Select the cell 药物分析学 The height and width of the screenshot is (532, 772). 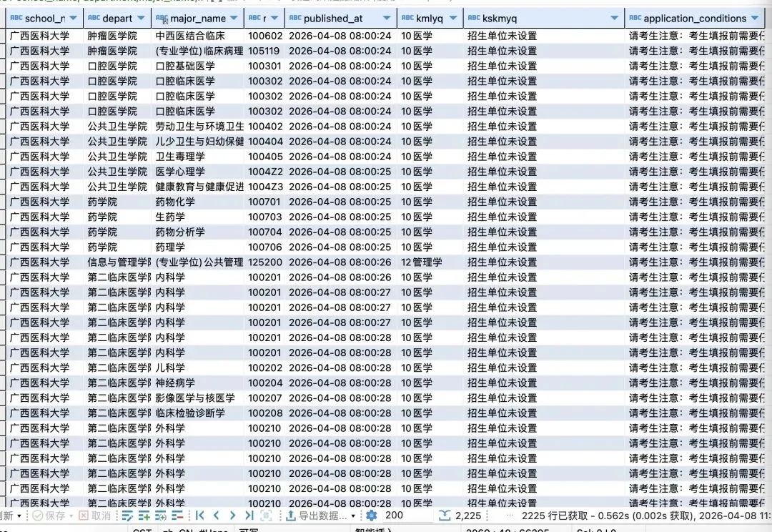198,232
